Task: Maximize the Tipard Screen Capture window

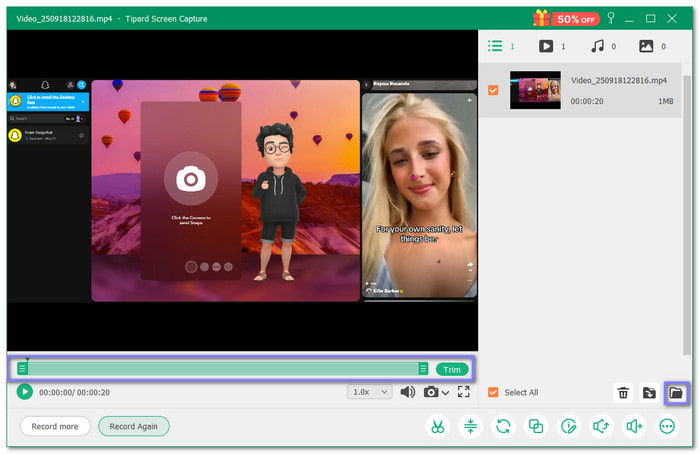Action: (650, 18)
